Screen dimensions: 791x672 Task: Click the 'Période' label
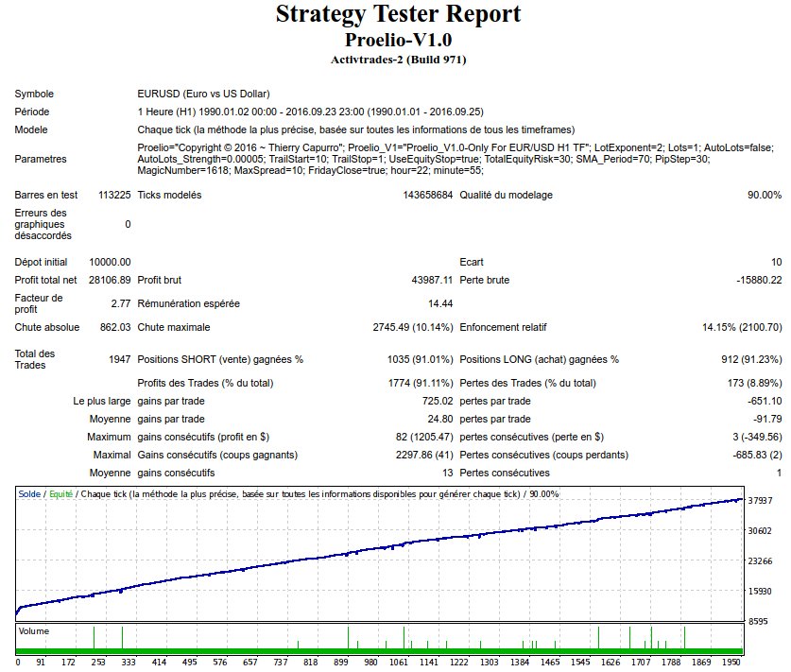(32, 112)
